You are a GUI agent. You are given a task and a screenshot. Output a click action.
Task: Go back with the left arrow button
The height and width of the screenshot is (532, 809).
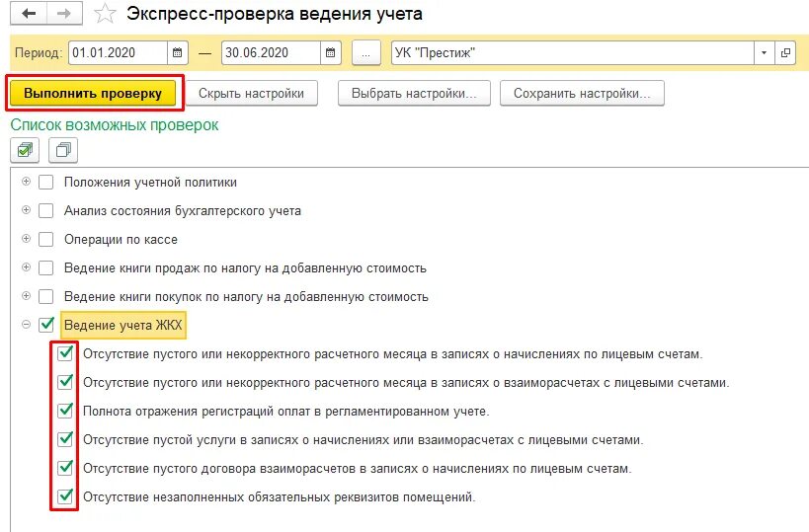(x=29, y=14)
